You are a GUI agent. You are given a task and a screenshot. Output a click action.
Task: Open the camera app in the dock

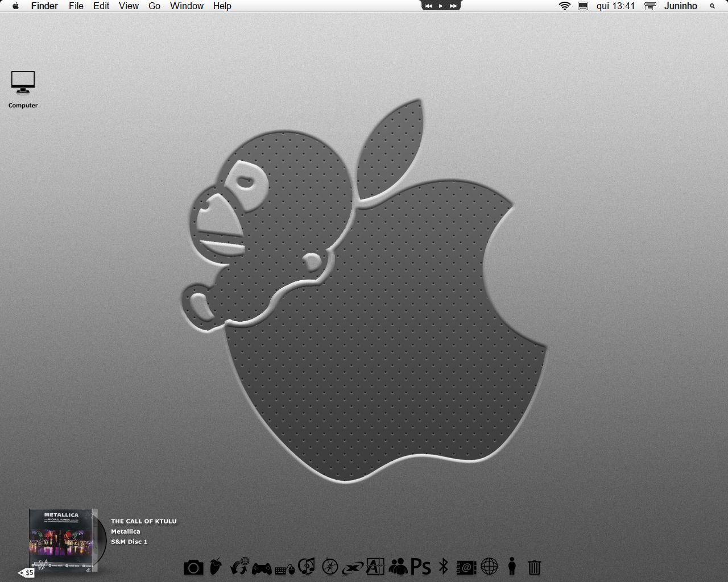click(x=193, y=567)
